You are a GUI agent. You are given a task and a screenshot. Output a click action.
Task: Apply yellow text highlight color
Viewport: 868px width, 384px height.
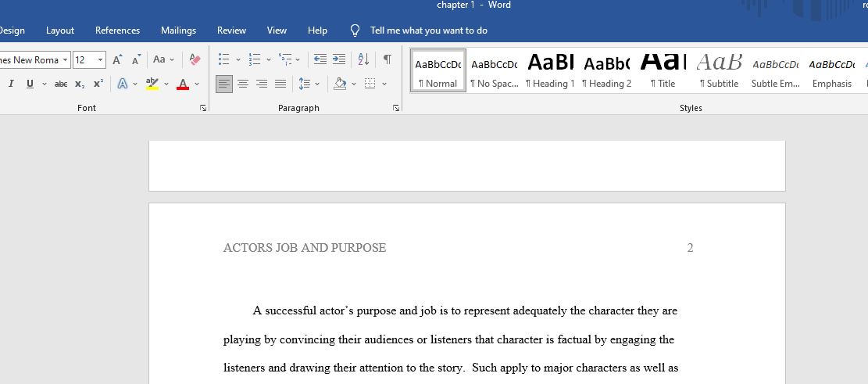point(152,84)
